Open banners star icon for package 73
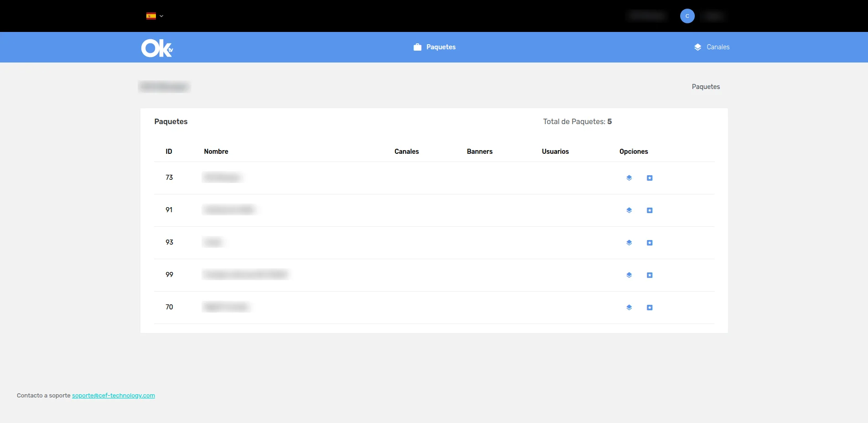 tap(650, 178)
